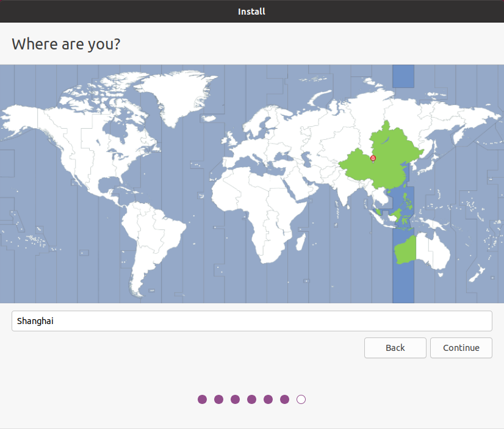Click the Install window title

[251, 12]
